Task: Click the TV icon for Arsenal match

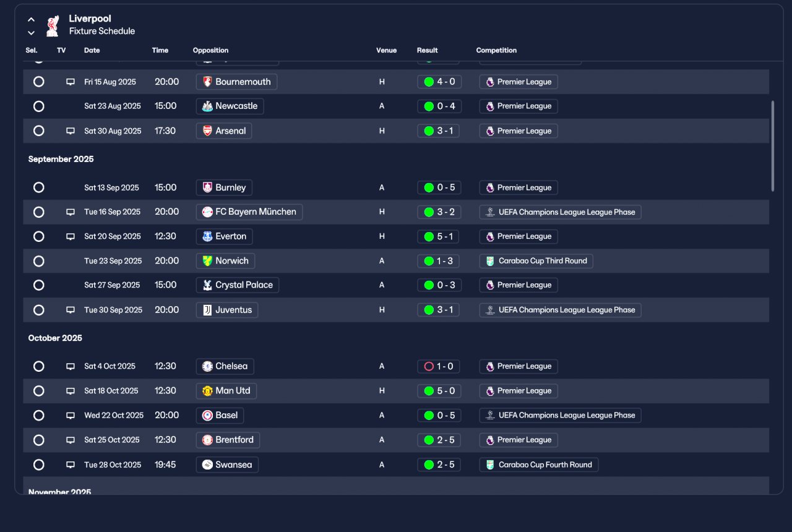Action: click(x=71, y=131)
